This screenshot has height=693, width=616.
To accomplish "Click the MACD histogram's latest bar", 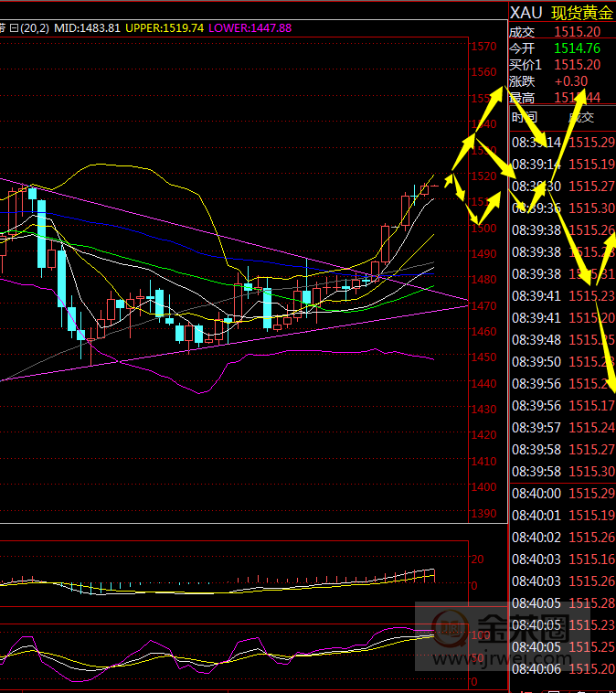I will point(432,577).
